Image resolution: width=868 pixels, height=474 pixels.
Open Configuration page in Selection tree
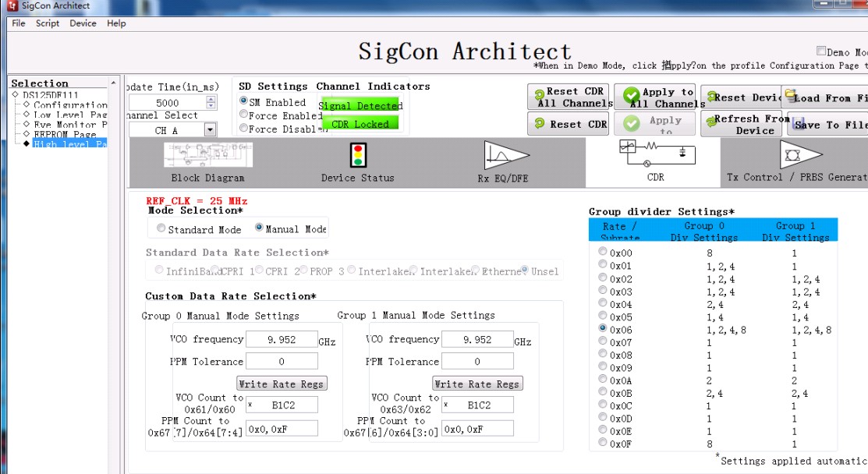coord(70,104)
